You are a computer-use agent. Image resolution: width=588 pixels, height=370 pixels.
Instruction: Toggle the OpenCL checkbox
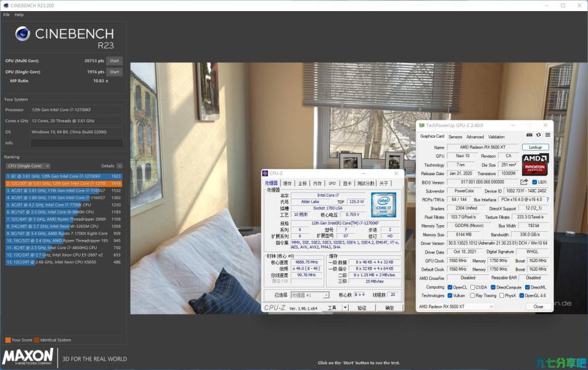point(449,287)
